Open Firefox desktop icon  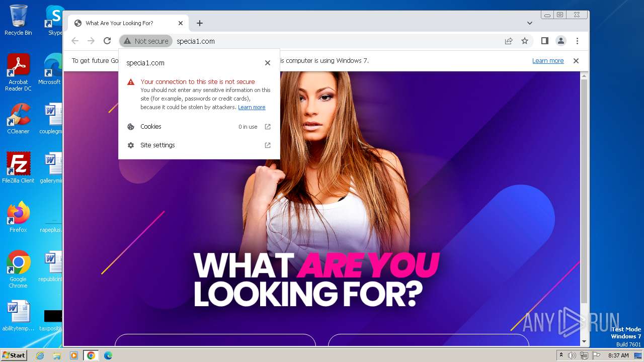18,217
